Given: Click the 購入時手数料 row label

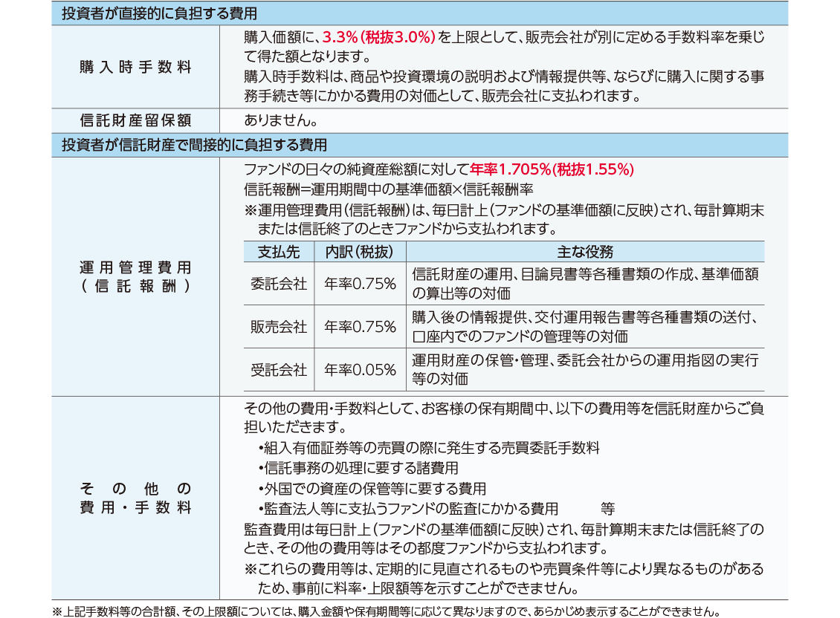Looking at the screenshot, I should point(135,67).
